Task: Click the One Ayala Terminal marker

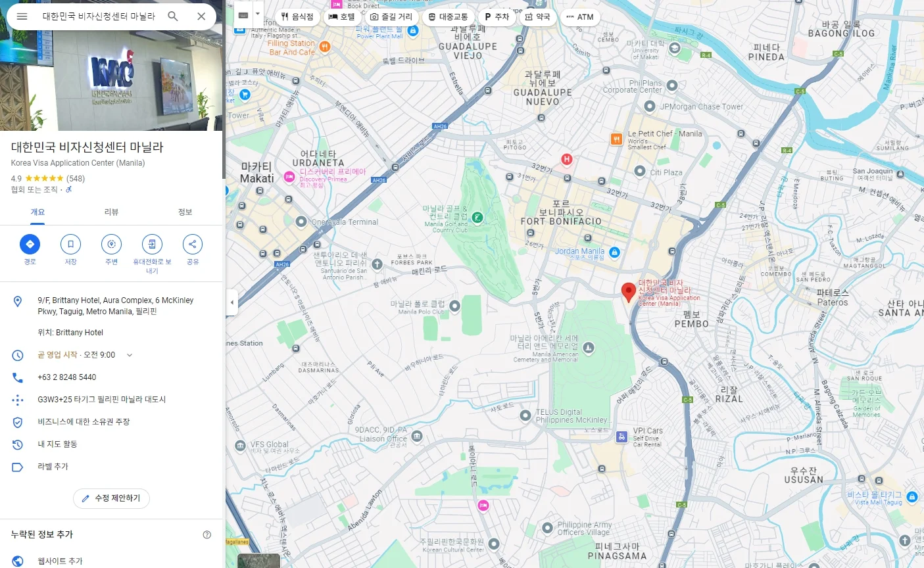Action: (x=301, y=222)
